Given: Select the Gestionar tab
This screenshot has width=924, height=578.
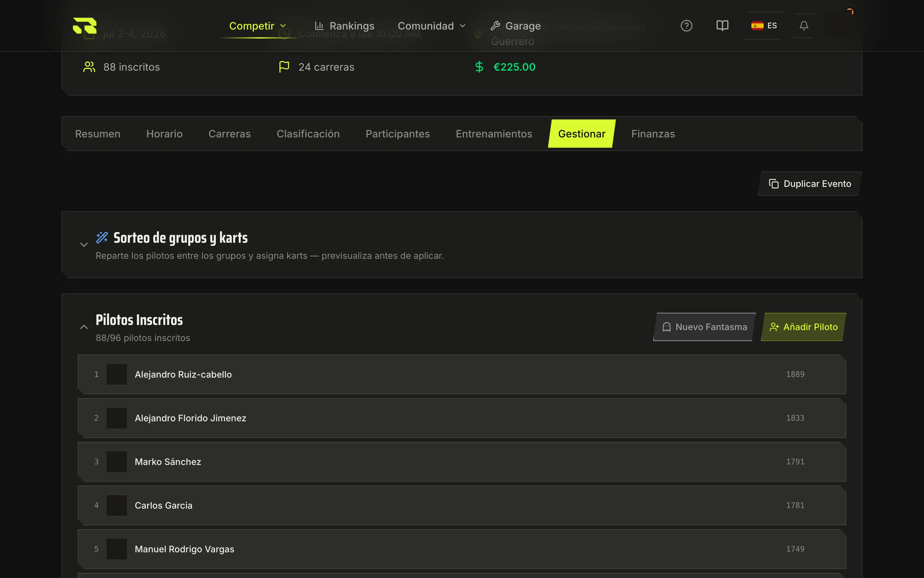Looking at the screenshot, I should pyautogui.click(x=582, y=134).
